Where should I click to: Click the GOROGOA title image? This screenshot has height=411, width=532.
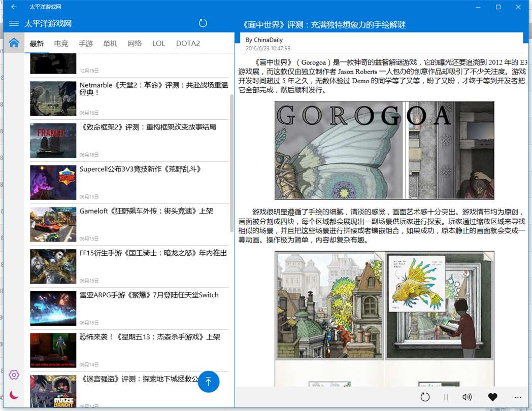coord(384,150)
